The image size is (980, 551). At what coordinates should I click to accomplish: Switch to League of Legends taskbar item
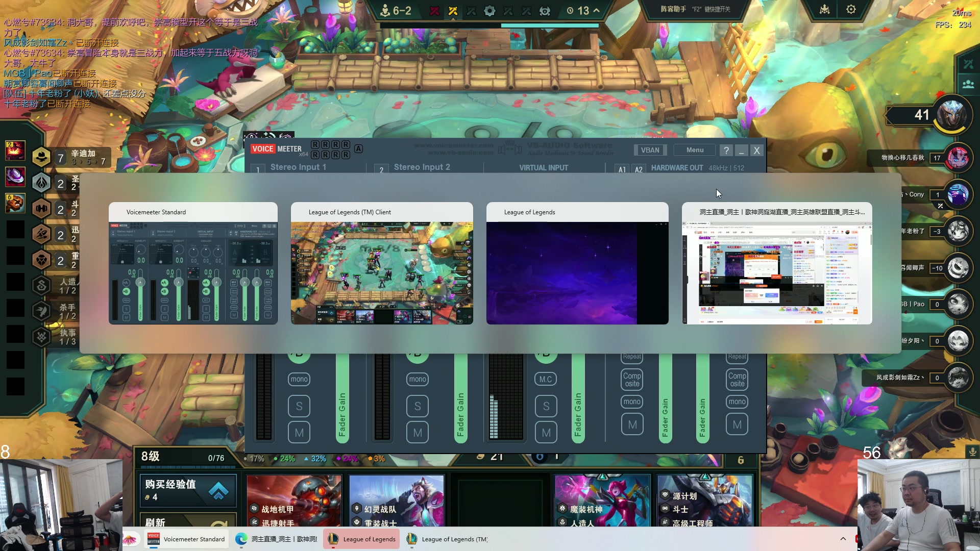[361, 539]
